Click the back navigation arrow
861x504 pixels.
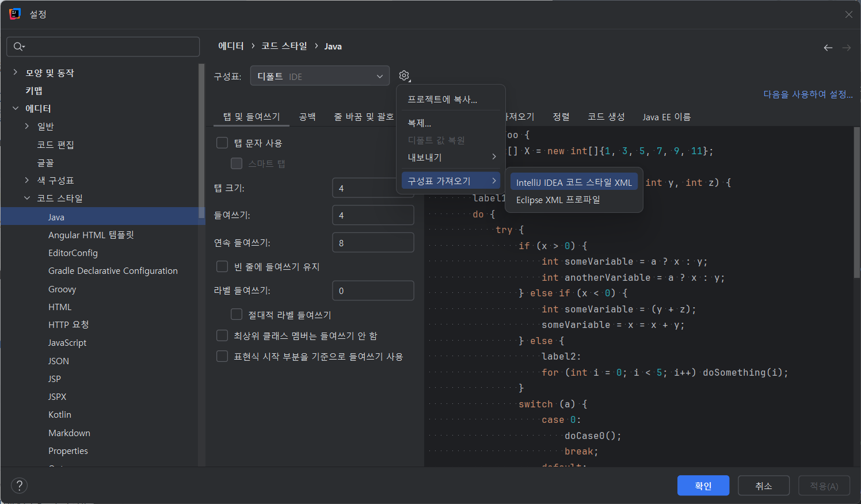click(x=828, y=48)
